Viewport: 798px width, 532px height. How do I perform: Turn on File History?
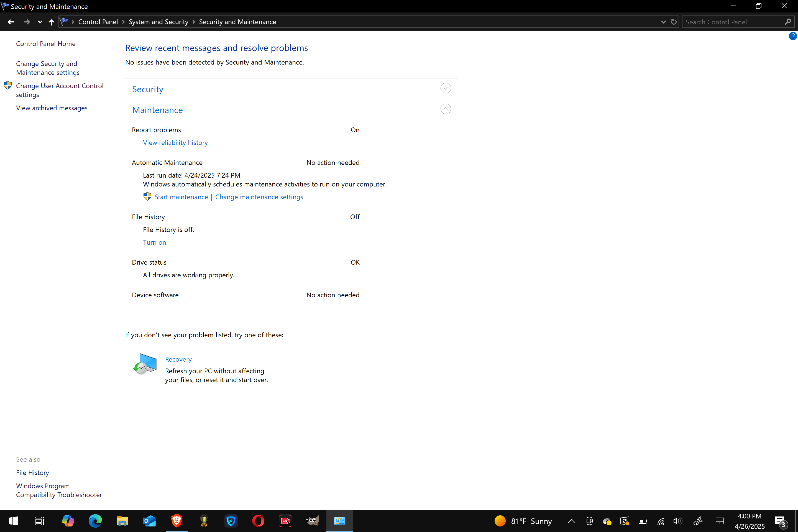pos(154,242)
